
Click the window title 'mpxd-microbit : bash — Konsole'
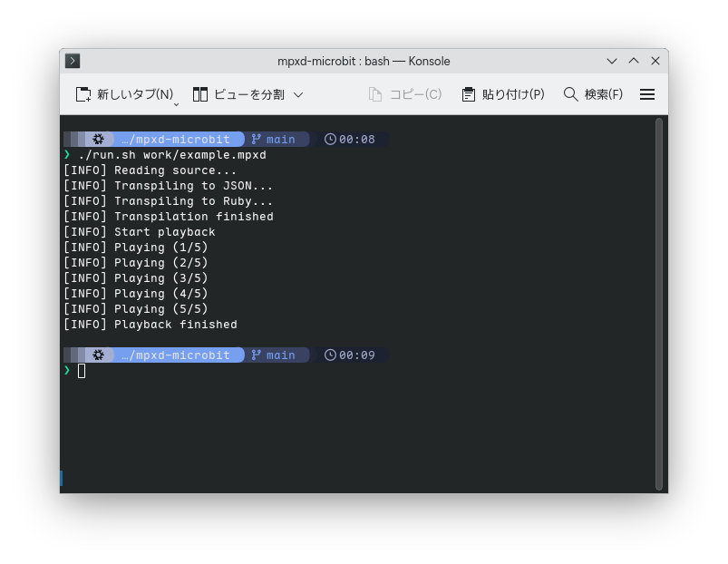click(364, 61)
